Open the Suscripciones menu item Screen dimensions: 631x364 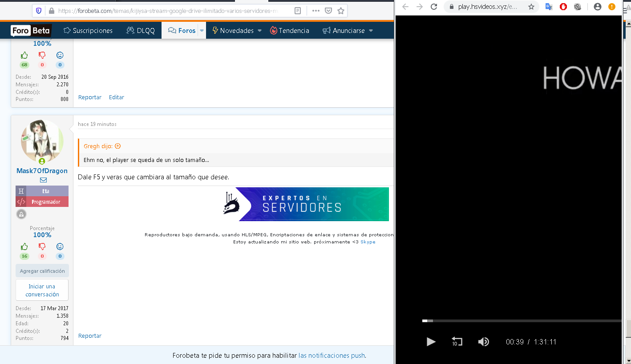(88, 31)
